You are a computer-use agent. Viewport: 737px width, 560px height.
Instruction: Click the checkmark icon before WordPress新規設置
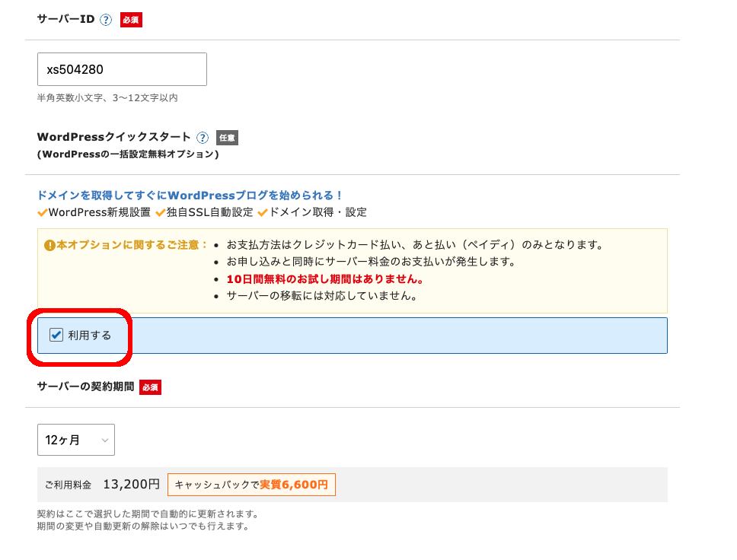[x=43, y=212]
